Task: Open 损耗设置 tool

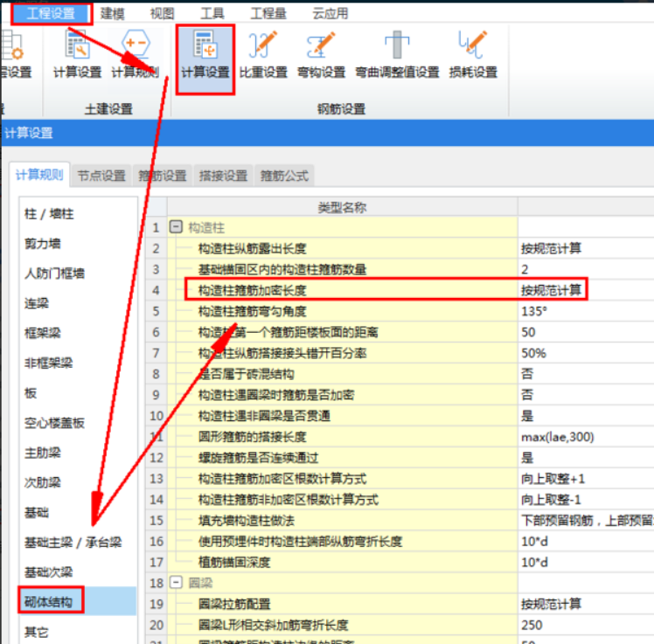Action: (x=473, y=55)
